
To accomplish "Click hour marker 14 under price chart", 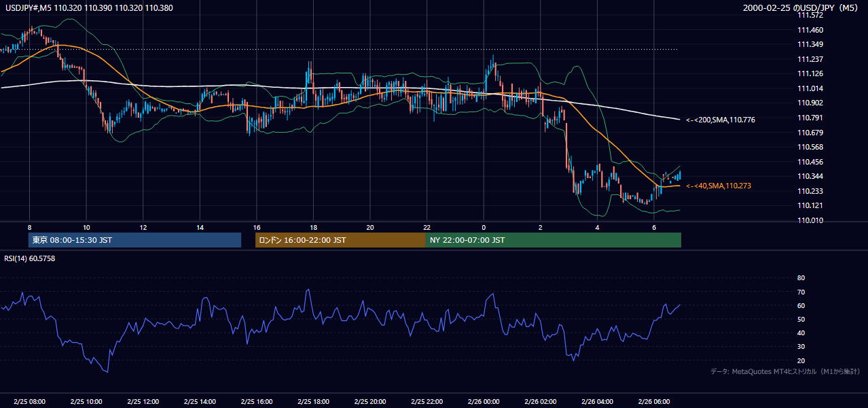I will click(200, 227).
